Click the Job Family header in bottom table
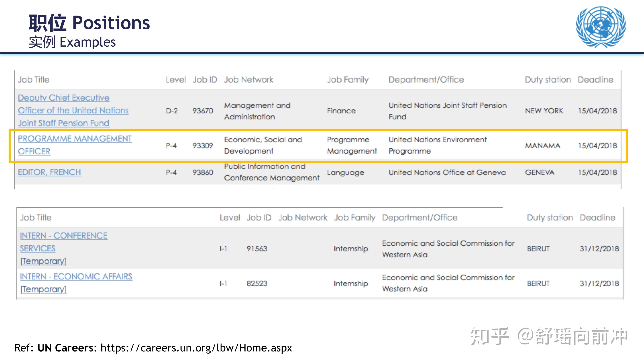This screenshot has height=362, width=644. 355,218
